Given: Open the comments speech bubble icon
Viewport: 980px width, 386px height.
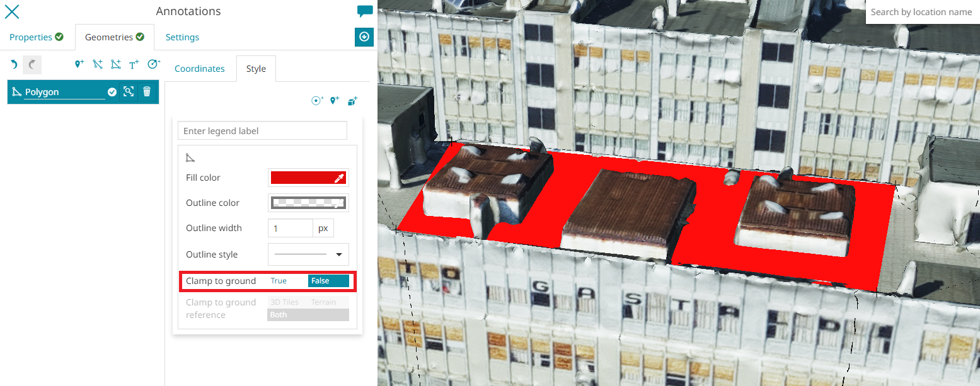Looking at the screenshot, I should tap(364, 11).
